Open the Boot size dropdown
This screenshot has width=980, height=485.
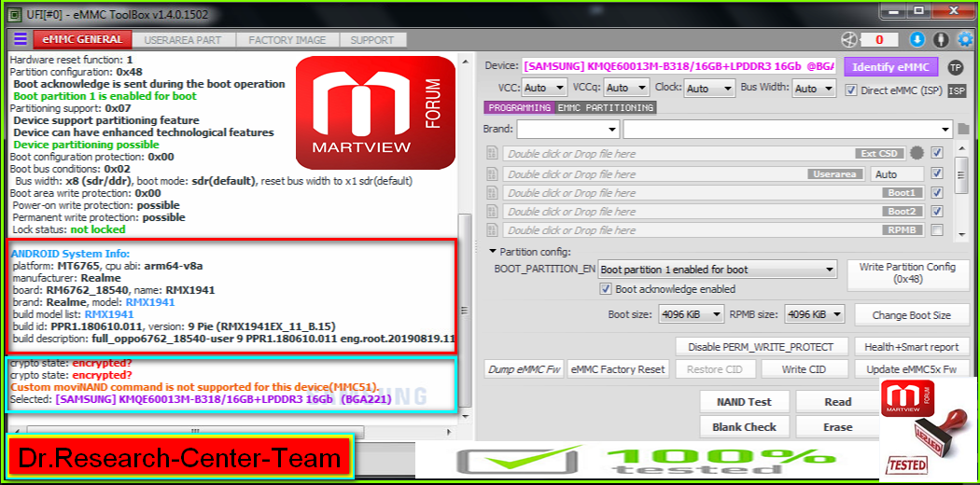[x=692, y=314]
